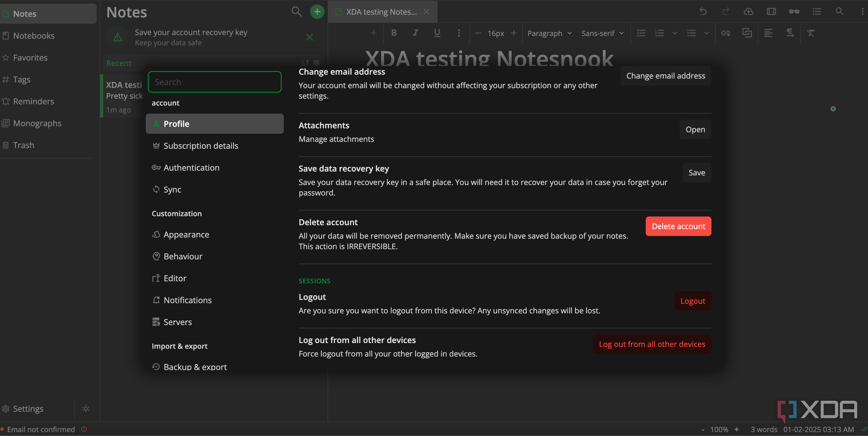Toggle bold formatting

394,33
